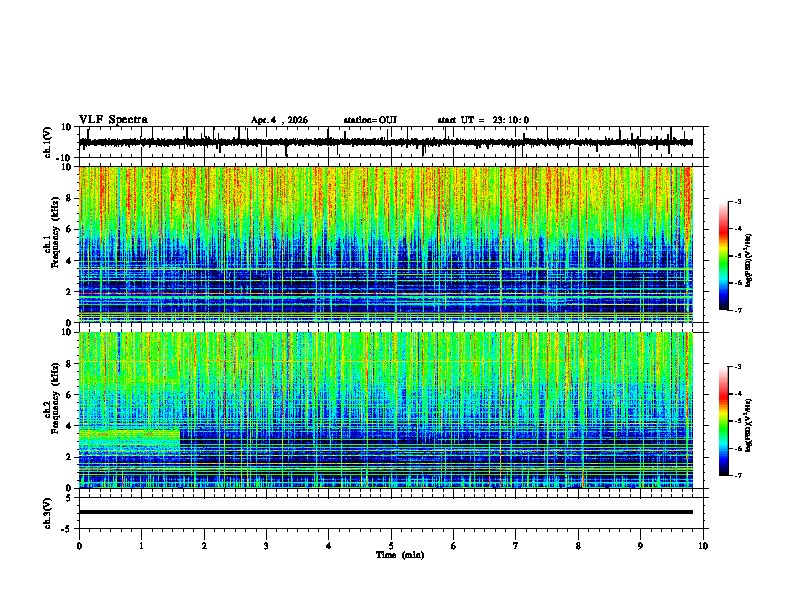
Task: Click the "7" tick on the time axis
Action: pos(516,546)
